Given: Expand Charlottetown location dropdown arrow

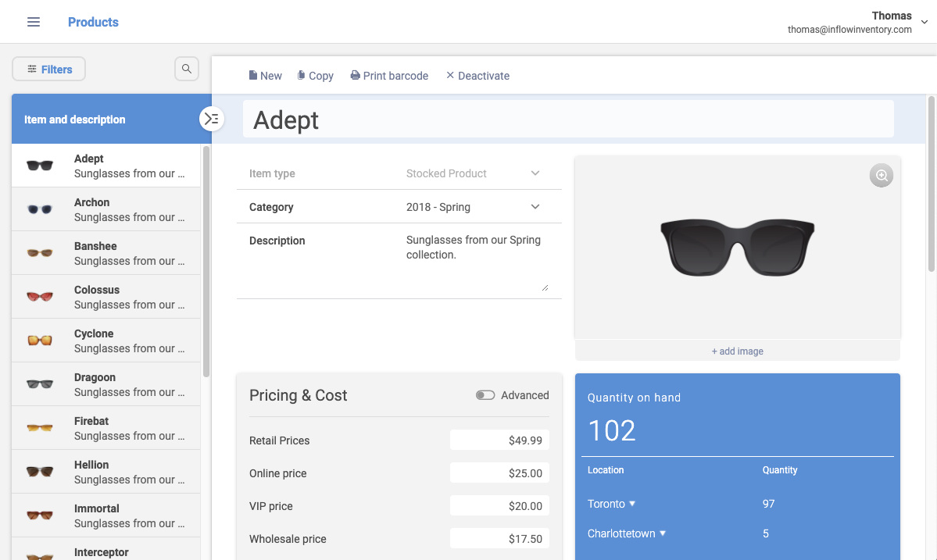Looking at the screenshot, I should pos(662,533).
